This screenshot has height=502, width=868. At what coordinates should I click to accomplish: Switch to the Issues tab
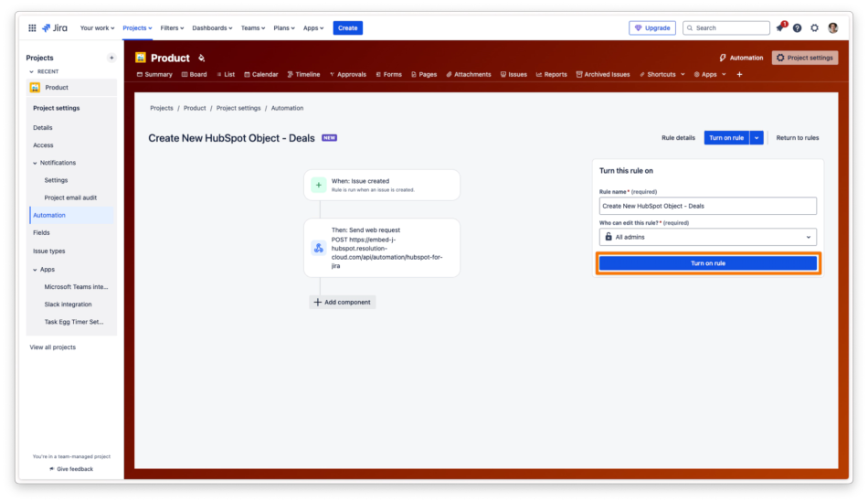513,74
